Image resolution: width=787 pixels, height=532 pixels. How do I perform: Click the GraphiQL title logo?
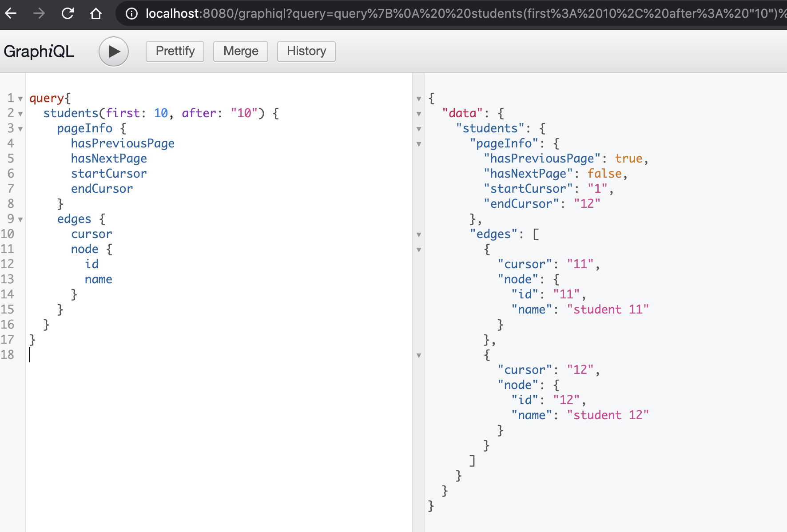click(39, 52)
